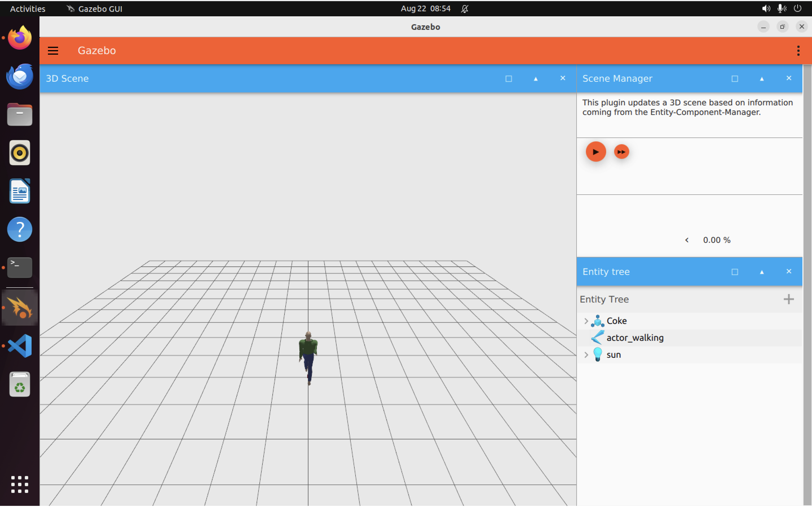Open the Activities overview
The image size is (812, 507).
coord(28,9)
